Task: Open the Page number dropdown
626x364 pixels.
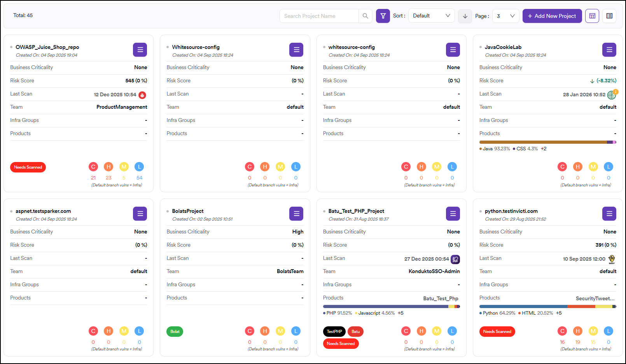Action: click(x=505, y=16)
